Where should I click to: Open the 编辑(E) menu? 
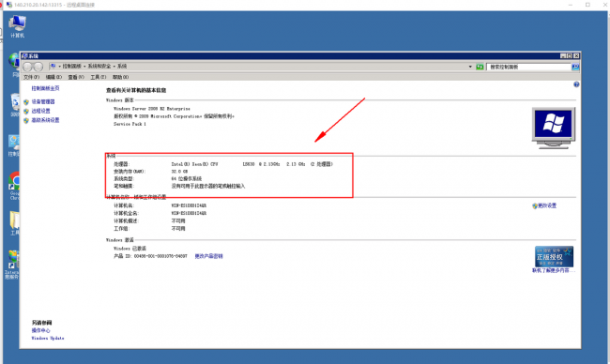pos(53,77)
